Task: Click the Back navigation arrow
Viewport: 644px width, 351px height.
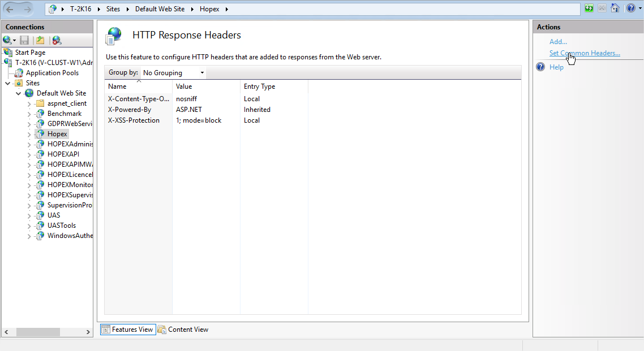Action: coord(10,9)
